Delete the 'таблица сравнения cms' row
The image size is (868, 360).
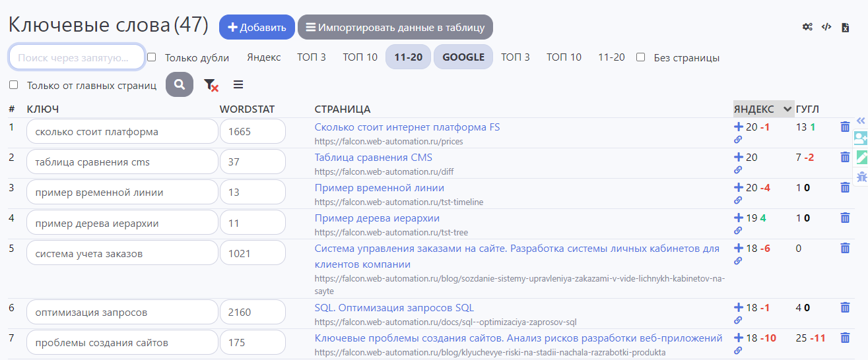coord(845,157)
